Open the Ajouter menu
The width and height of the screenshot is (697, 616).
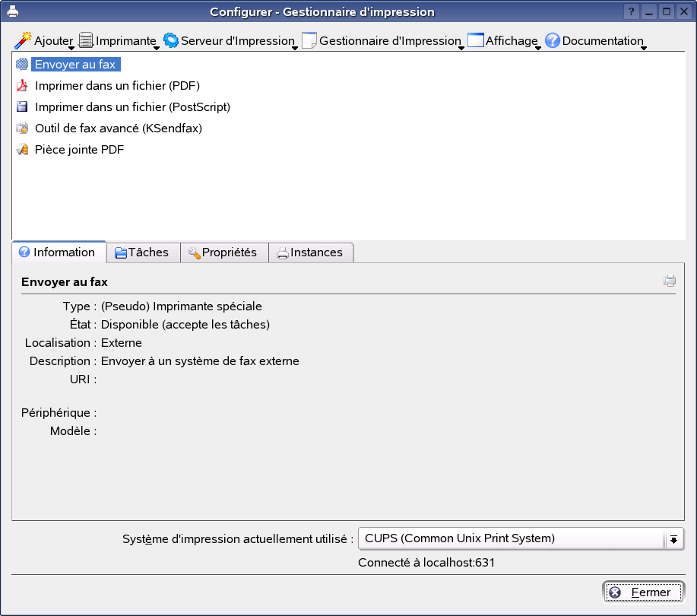[44, 41]
